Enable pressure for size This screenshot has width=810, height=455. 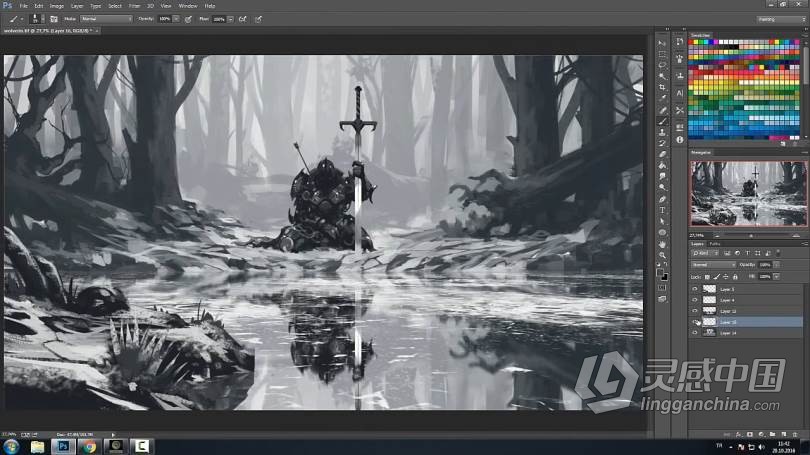pyautogui.click(x=258, y=19)
